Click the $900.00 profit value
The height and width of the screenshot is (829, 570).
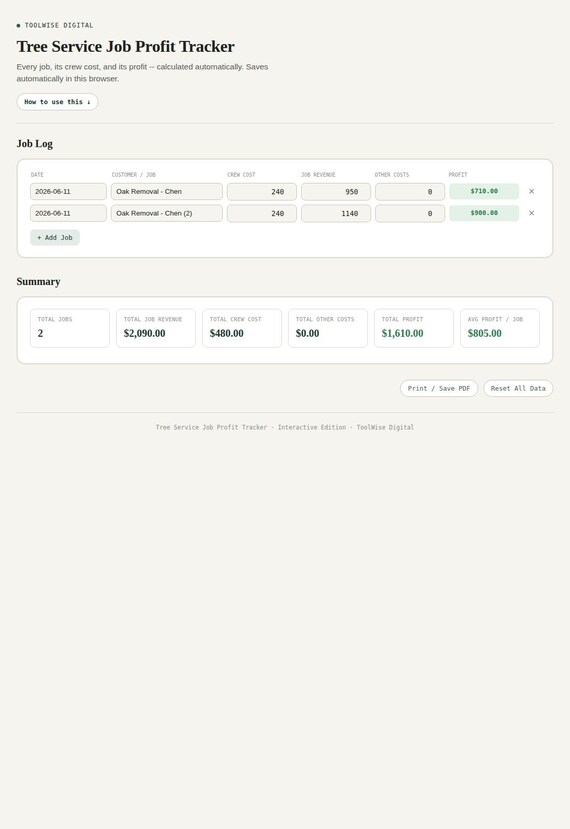coord(484,213)
